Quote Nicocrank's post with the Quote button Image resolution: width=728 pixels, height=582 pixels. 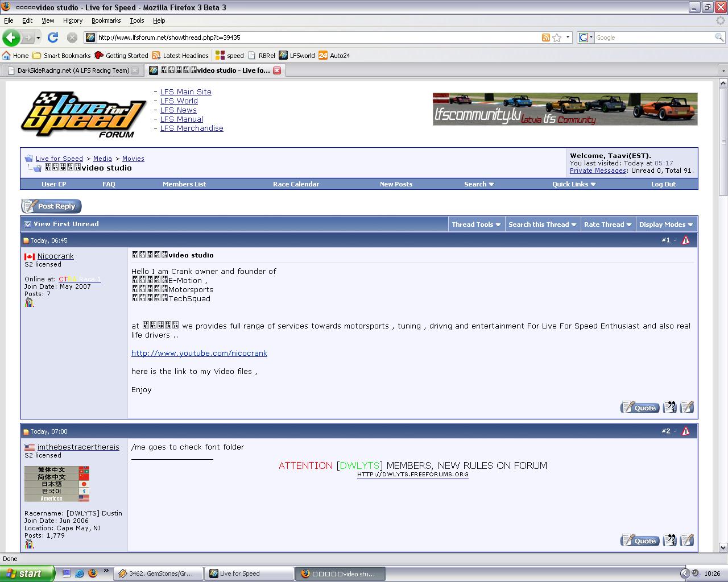point(640,408)
